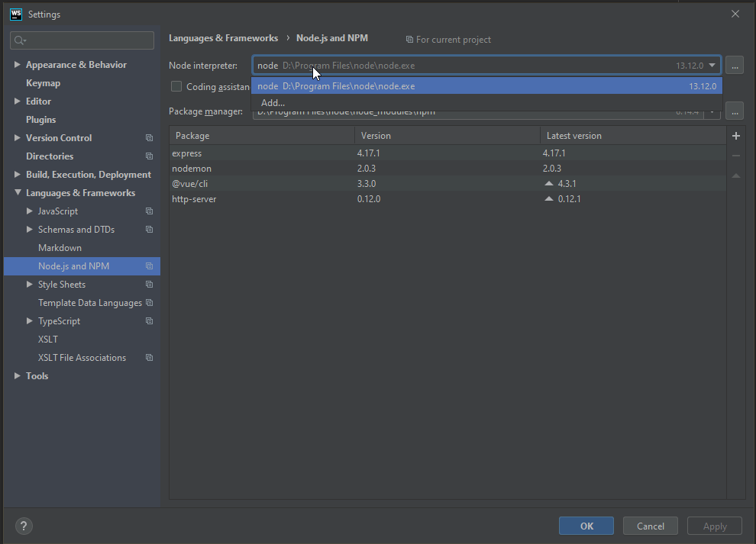756x544 pixels.
Task: Close the Settings dialog
Action: [735, 14]
